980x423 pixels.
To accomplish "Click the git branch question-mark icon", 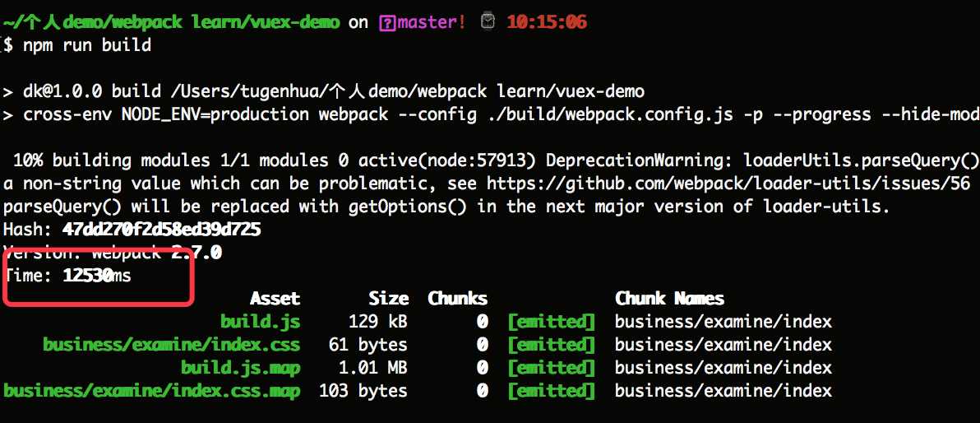I will 387,23.
